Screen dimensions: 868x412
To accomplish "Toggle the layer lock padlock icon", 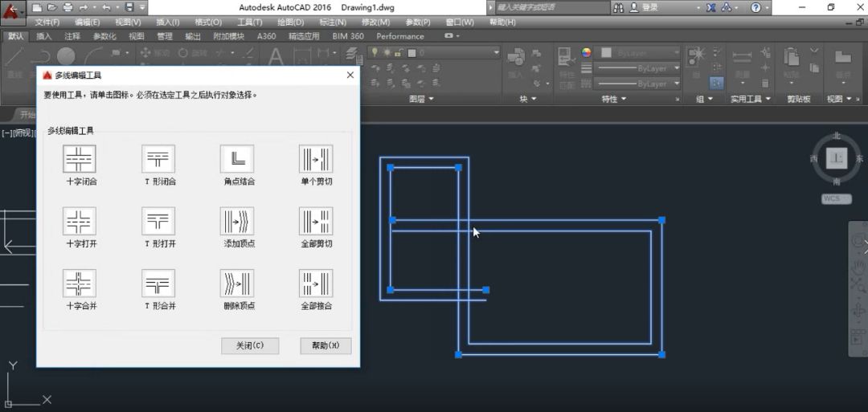I will click(x=399, y=52).
